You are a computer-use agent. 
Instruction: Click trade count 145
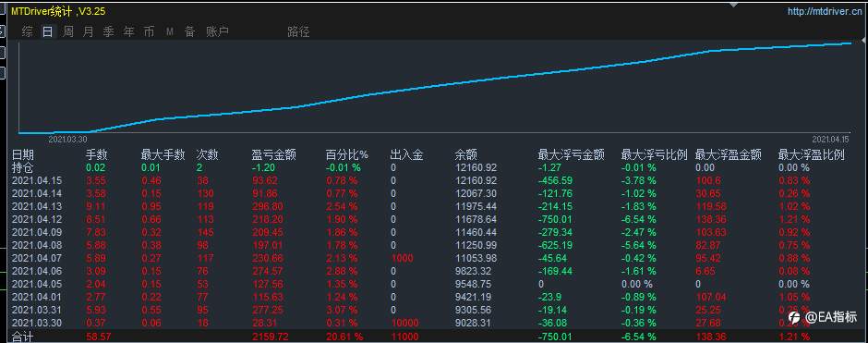[204, 232]
